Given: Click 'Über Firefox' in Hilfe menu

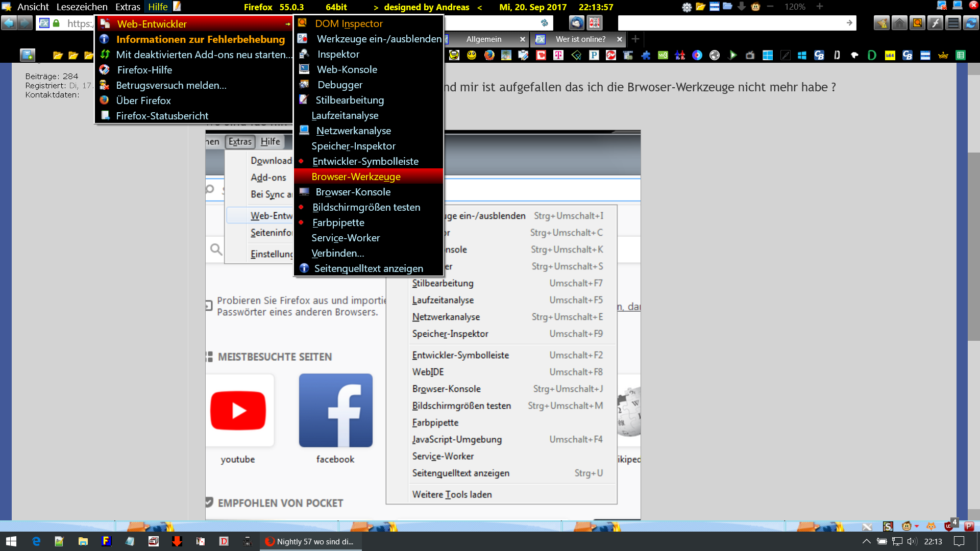Looking at the screenshot, I should pos(143,101).
